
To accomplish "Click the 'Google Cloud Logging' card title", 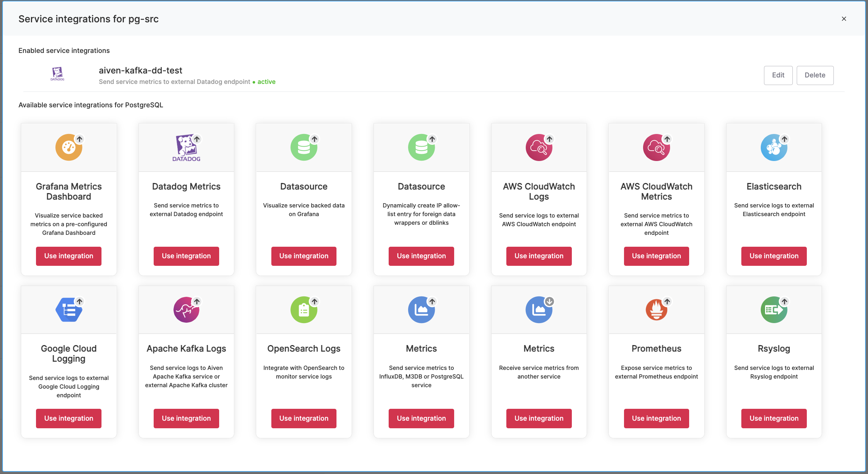I will point(69,354).
